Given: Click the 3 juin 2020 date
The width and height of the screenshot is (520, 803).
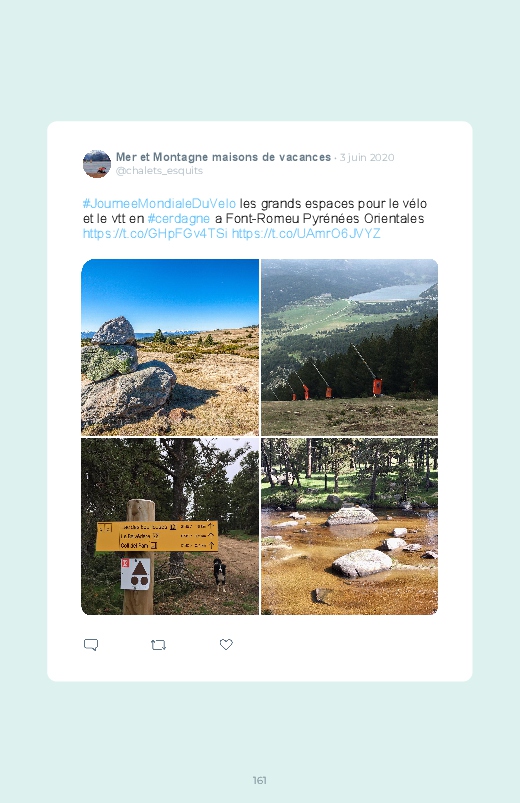Looking at the screenshot, I should click(x=367, y=157).
